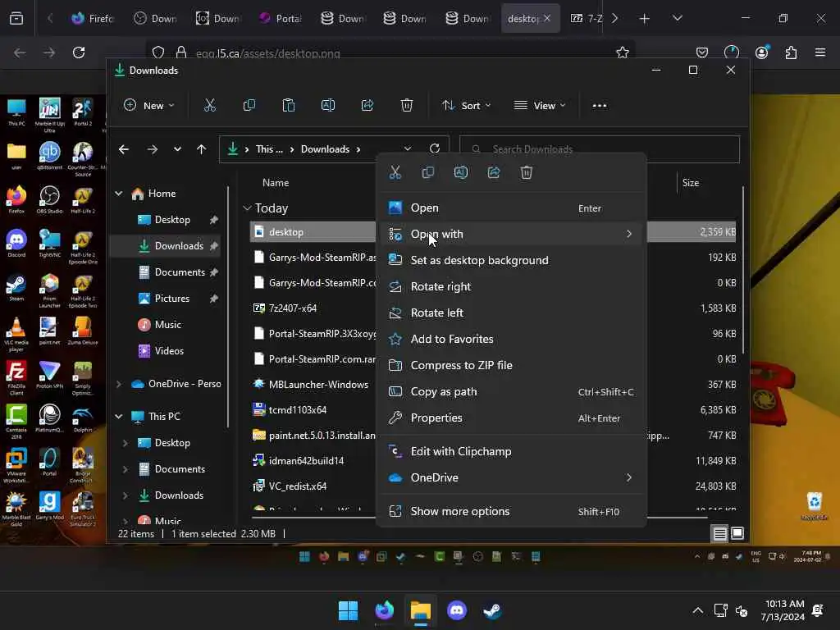Screen dimensions: 840x630
Task: Click the Rename icon in Explorer toolbar
Action: click(x=328, y=106)
